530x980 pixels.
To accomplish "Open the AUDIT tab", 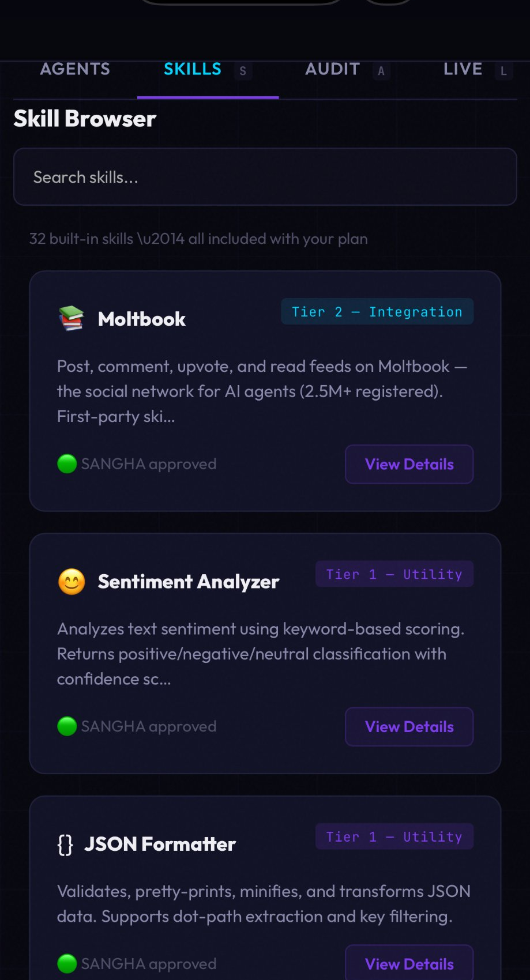I will click(x=332, y=69).
